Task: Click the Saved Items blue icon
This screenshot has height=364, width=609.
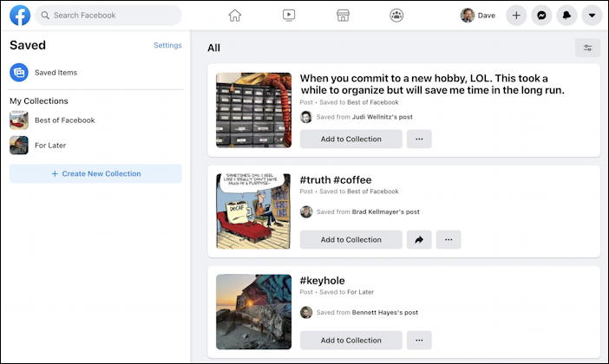Action: [x=19, y=73]
